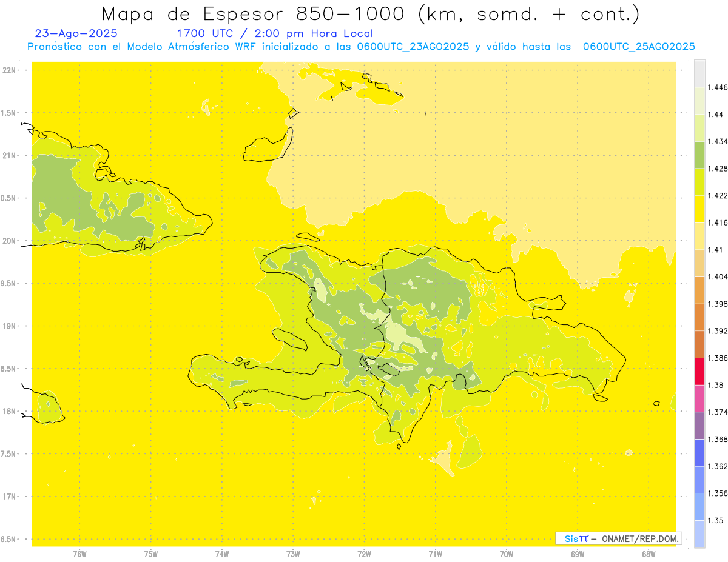Pick the lime 1.422–1.428 colorbar swatch
The height and width of the screenshot is (562, 728).
point(699,182)
